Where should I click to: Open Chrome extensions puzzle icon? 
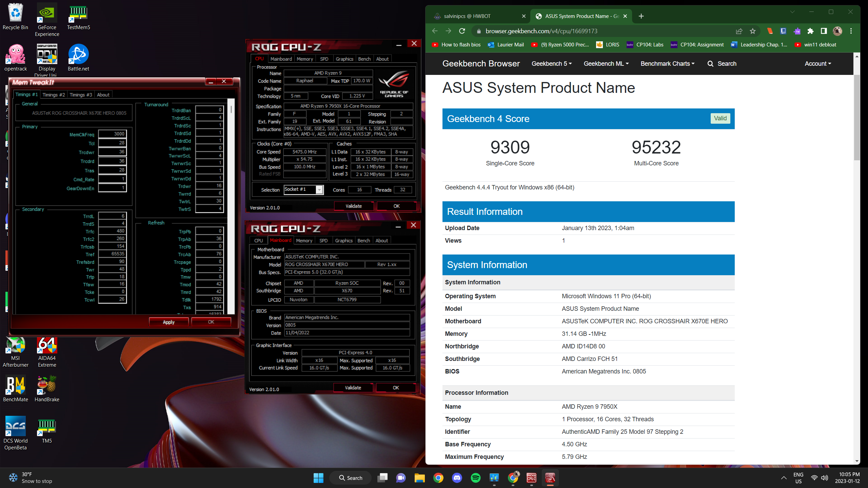810,31
